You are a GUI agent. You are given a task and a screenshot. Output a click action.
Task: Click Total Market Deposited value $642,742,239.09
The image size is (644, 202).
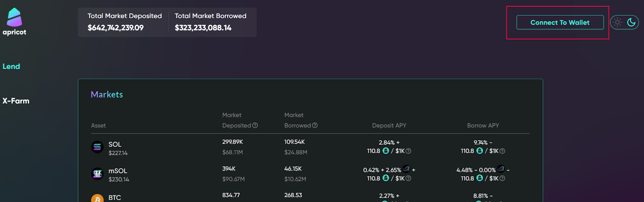pyautogui.click(x=116, y=28)
